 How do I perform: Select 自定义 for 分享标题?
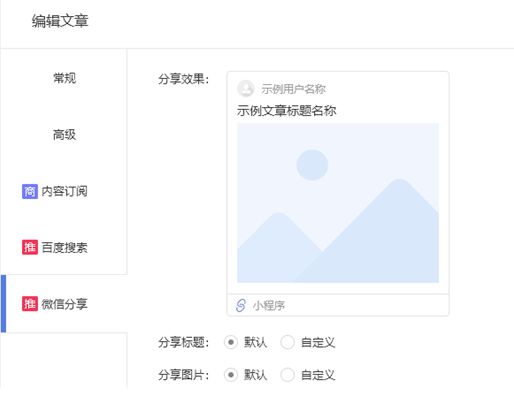287,342
